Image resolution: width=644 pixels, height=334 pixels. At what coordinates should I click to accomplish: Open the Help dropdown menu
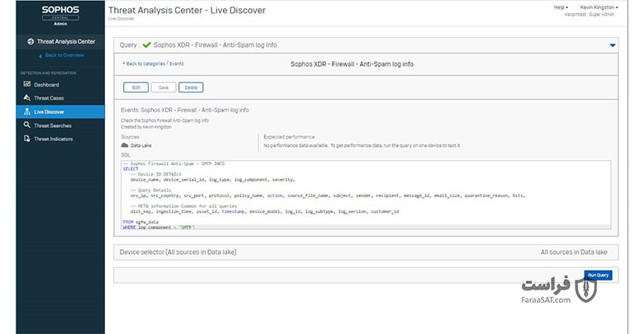click(561, 7)
